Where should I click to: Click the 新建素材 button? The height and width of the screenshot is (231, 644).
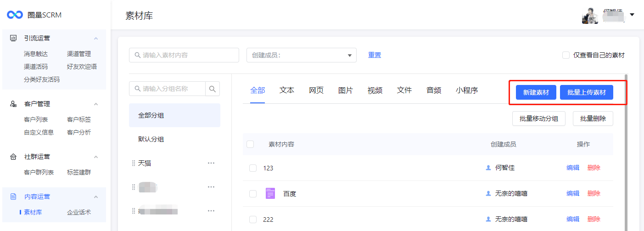coord(536,92)
